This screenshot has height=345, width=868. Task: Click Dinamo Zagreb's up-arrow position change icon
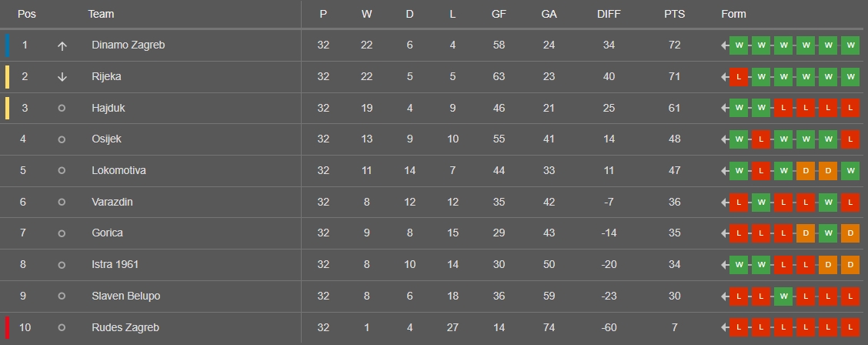point(62,46)
